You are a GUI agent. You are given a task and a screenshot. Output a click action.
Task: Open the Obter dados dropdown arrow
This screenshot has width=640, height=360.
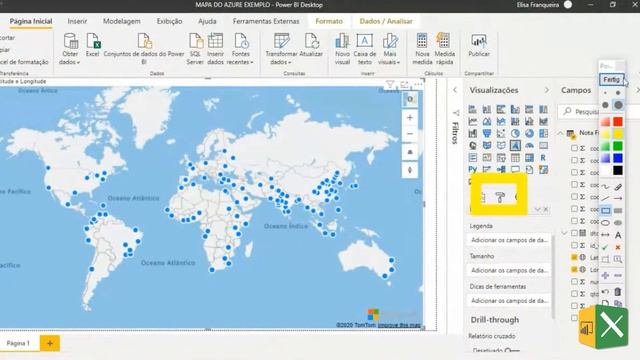click(78, 62)
